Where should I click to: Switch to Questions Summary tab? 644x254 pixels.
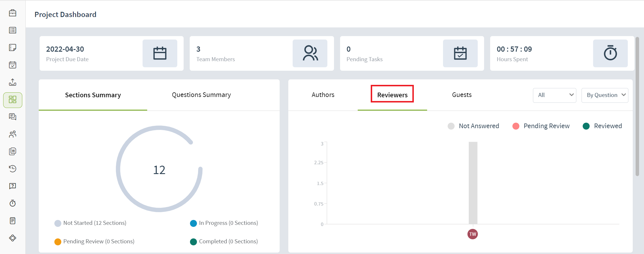click(x=201, y=95)
